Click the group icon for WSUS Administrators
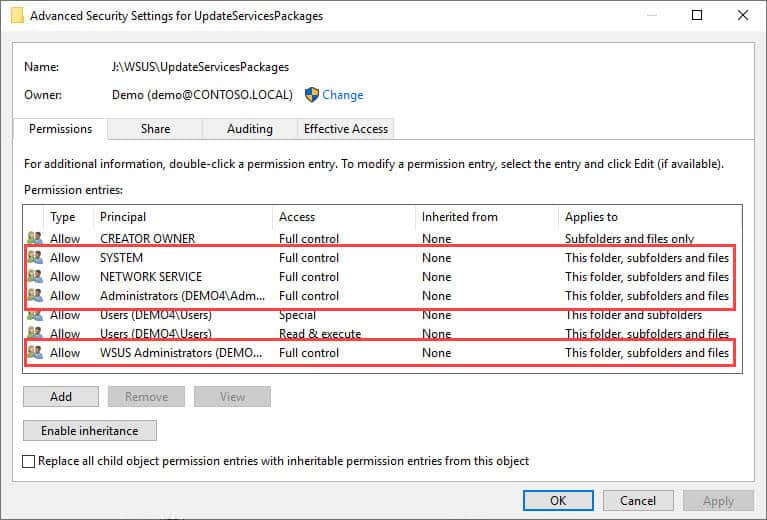This screenshot has width=767, height=520. [35, 353]
